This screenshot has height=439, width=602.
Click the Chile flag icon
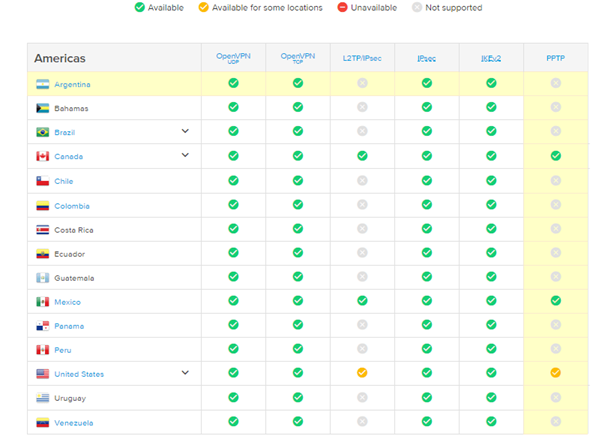coord(43,181)
